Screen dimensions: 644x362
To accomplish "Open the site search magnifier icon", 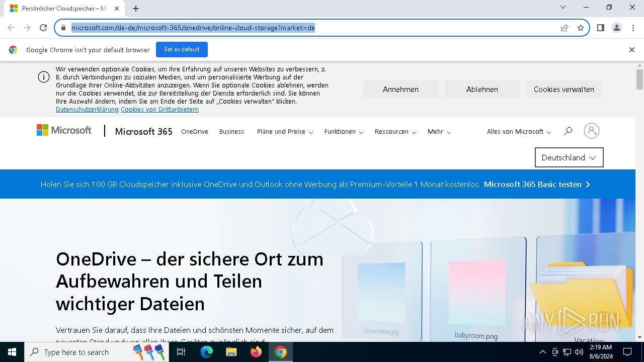I will tap(568, 131).
